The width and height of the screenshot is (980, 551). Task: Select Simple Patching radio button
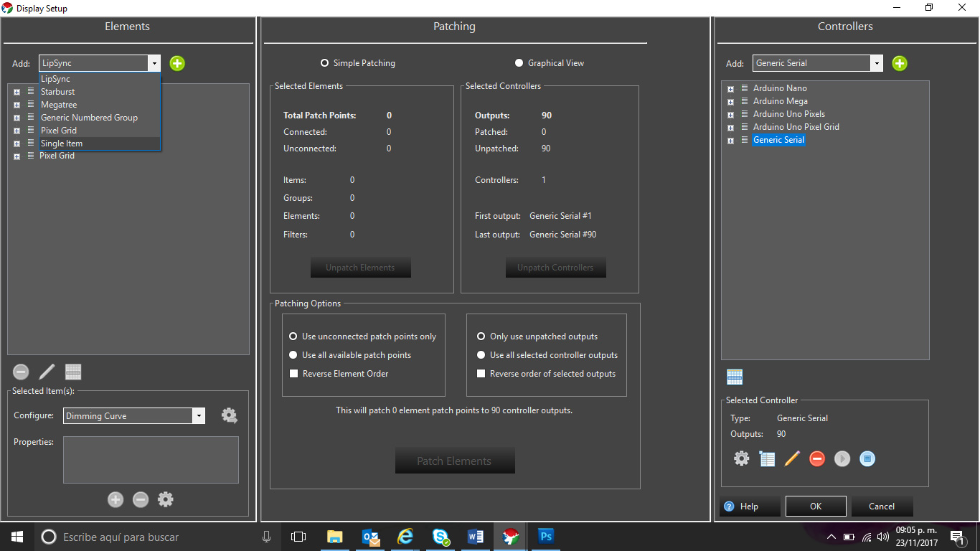(x=324, y=63)
